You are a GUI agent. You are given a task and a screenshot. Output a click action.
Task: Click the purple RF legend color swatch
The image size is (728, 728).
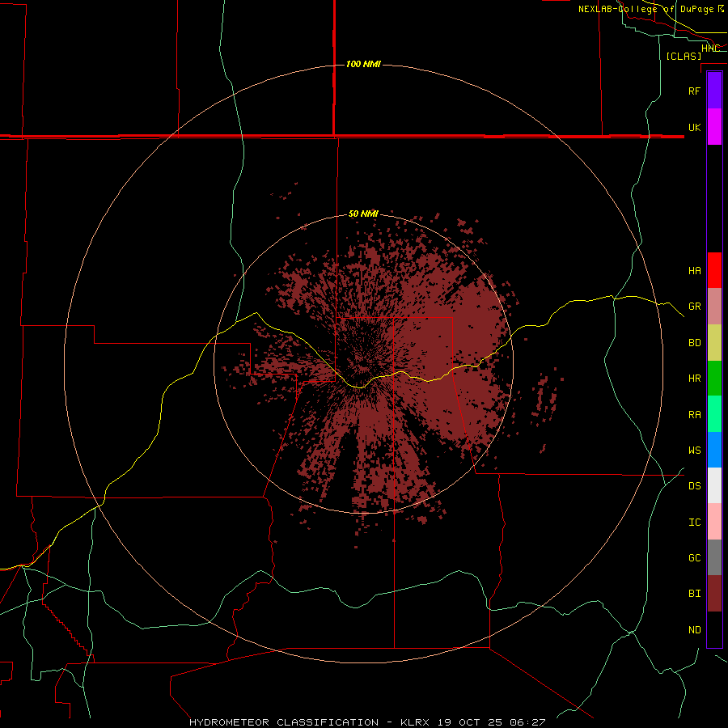714,91
